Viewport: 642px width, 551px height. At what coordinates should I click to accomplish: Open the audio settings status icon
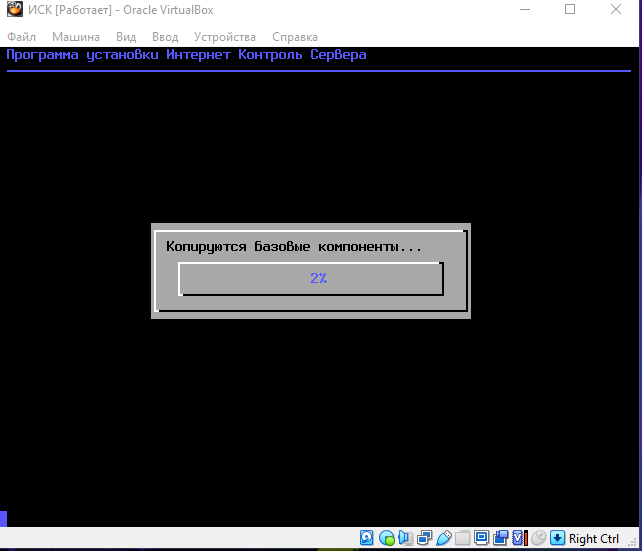(405, 538)
